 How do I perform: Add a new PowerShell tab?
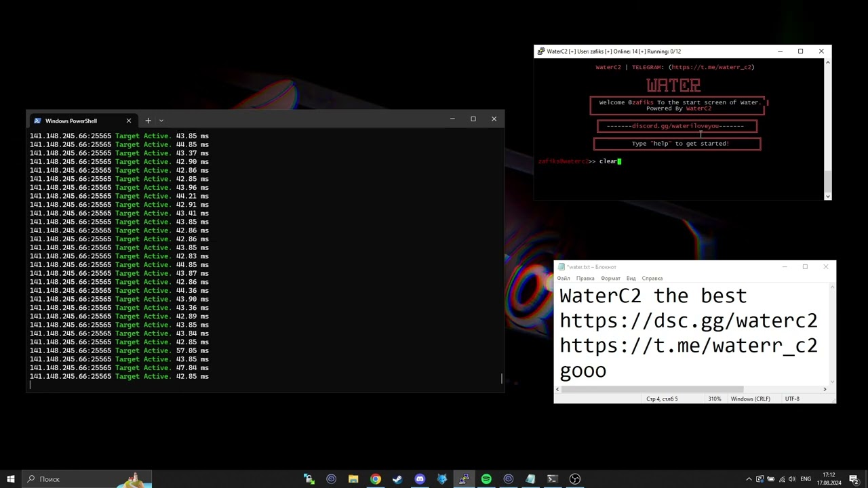point(148,121)
